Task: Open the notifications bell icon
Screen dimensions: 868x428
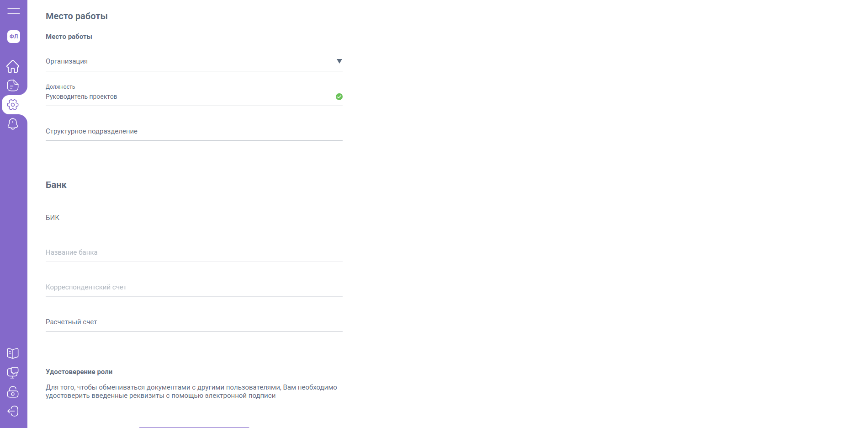Action: pyautogui.click(x=13, y=124)
